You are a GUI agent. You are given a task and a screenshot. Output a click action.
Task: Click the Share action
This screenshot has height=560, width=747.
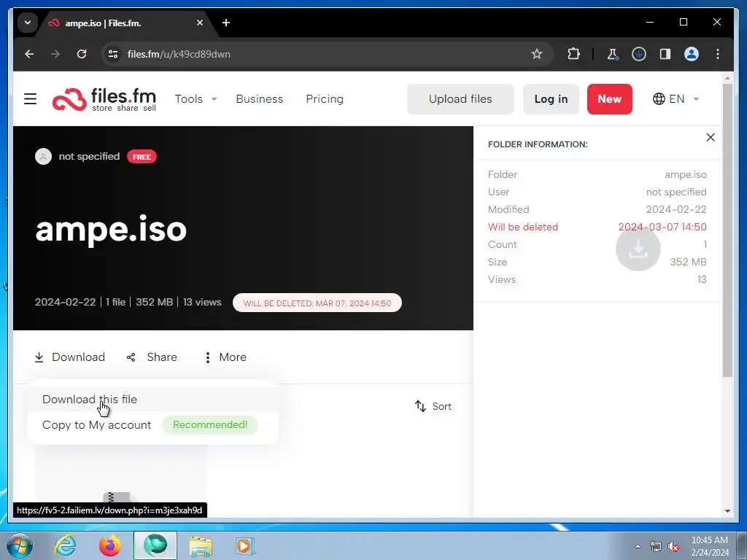pos(152,357)
